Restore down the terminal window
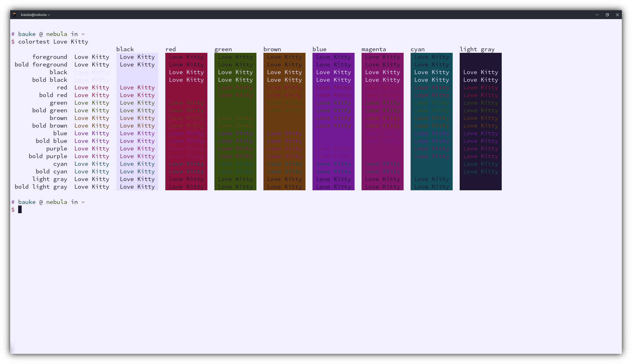The width and height of the screenshot is (632, 364). (x=607, y=15)
